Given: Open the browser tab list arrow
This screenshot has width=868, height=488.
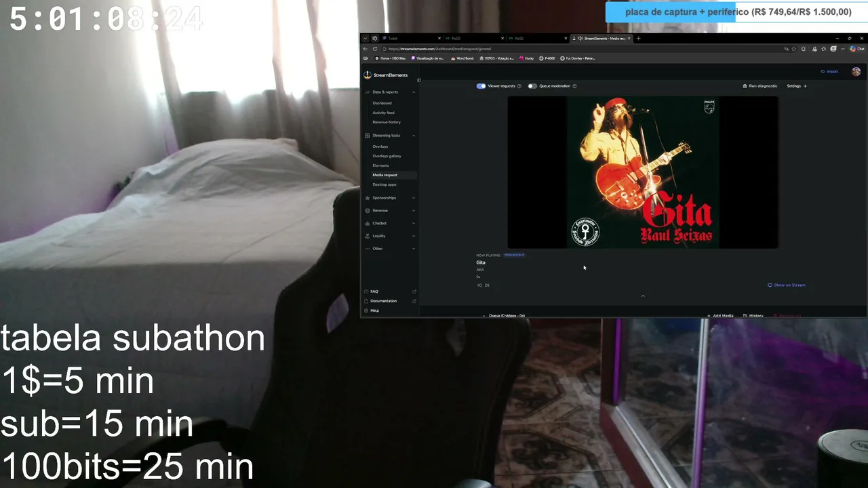Looking at the screenshot, I should tap(365, 39).
